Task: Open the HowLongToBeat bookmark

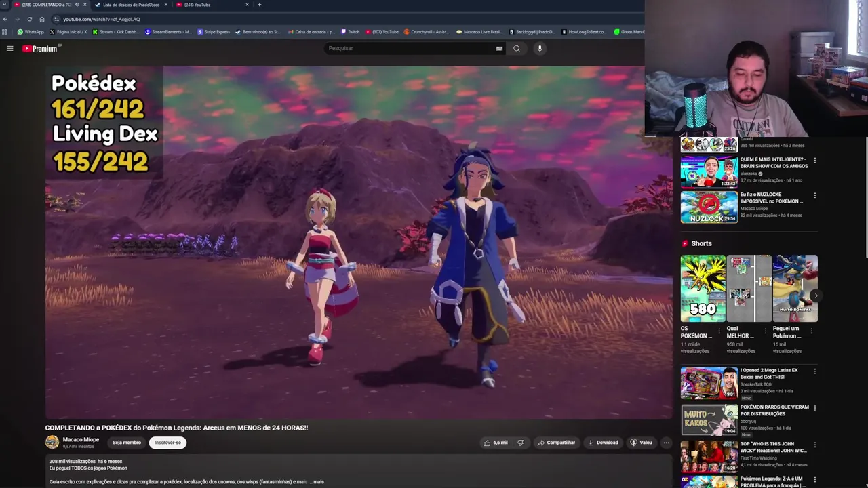Action: 585,32
